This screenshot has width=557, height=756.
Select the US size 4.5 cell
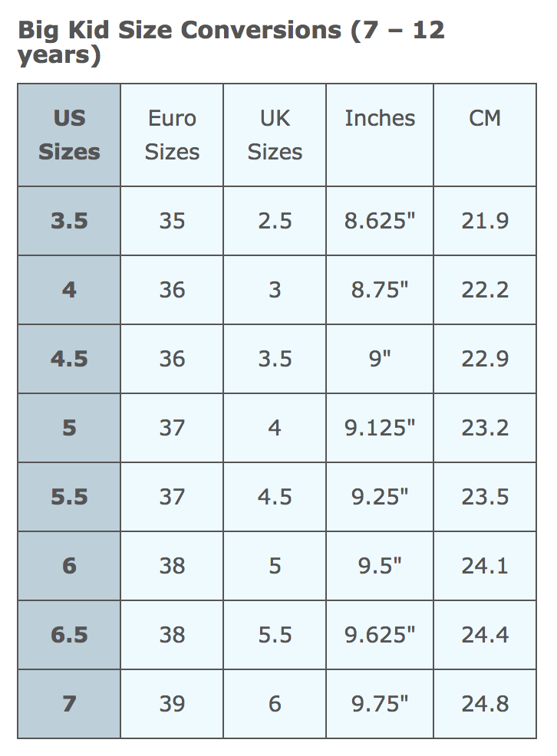coord(69,359)
